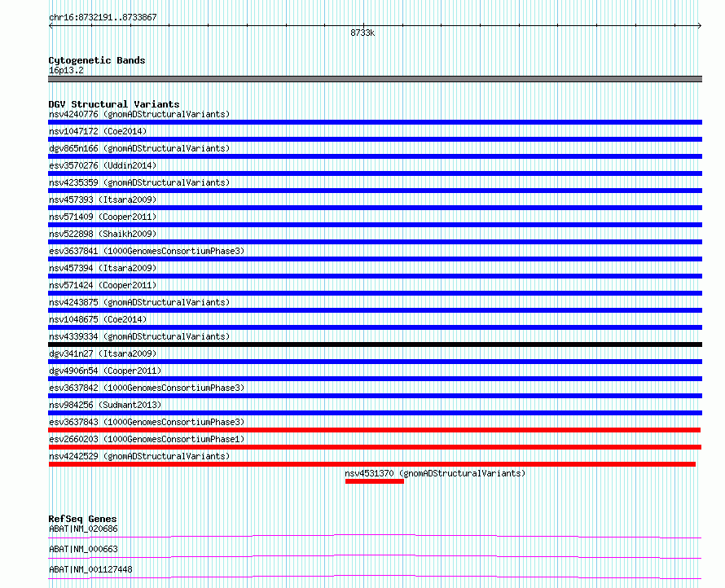Open the DGV Structural Variants track title
The width and height of the screenshot is (725, 588).
click(x=114, y=104)
